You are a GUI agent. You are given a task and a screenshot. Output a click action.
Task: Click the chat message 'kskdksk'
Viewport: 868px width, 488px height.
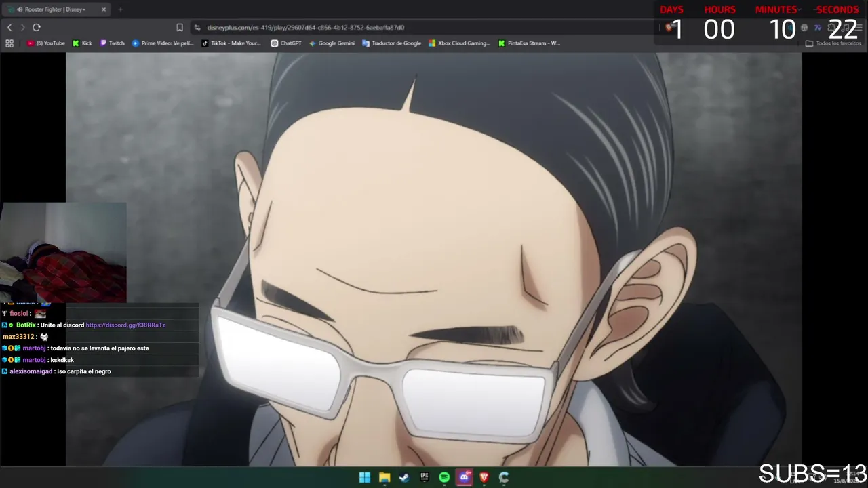coord(62,360)
